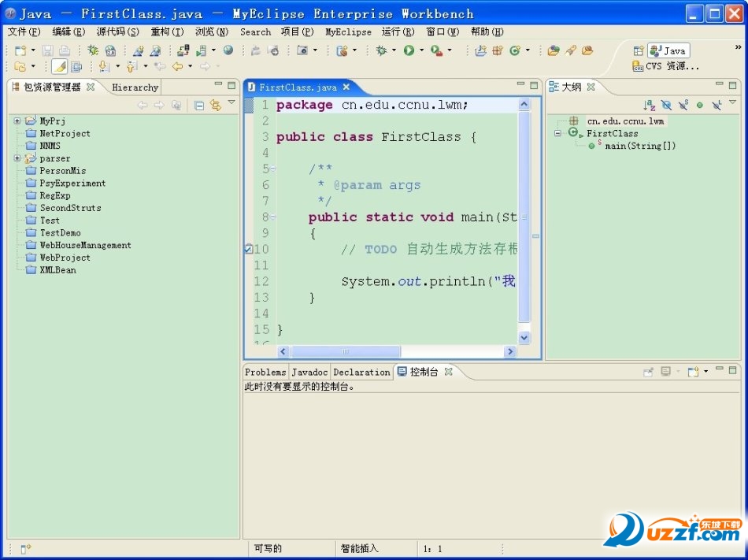
Task: Open the MyEclipse menu
Action: [348, 32]
